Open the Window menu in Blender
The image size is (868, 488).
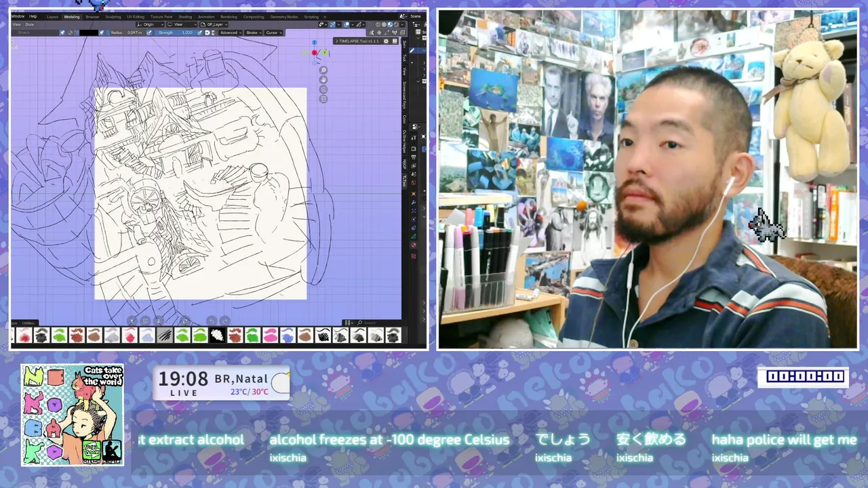click(18, 16)
